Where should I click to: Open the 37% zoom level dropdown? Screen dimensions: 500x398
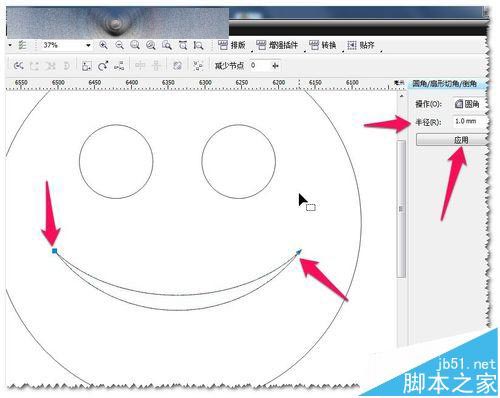click(88, 45)
